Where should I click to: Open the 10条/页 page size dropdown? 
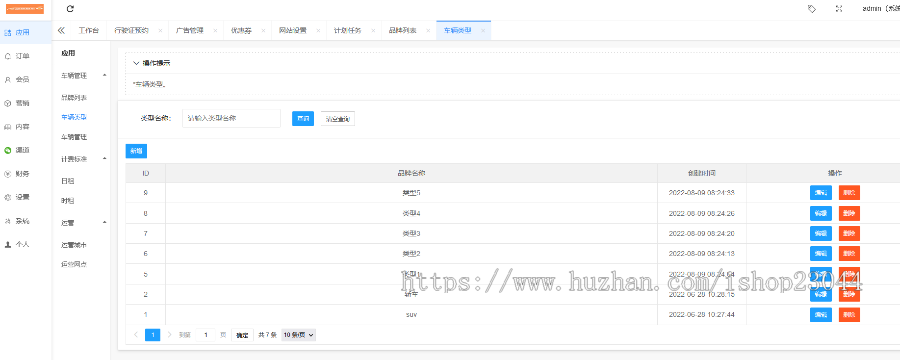click(298, 335)
